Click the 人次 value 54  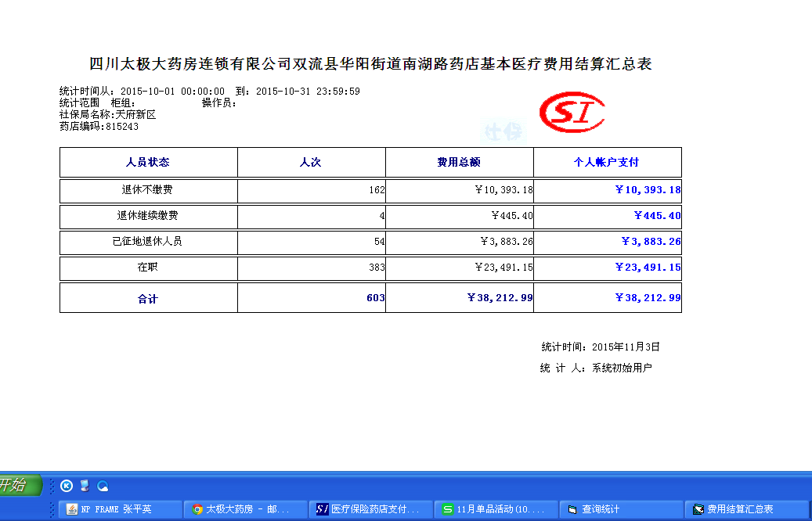380,242
